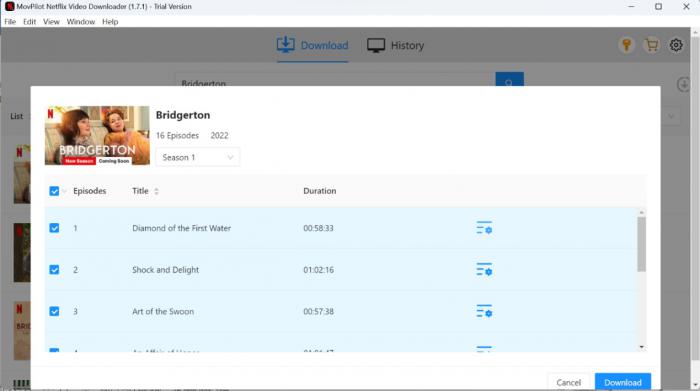Open the Edit menu
The width and height of the screenshot is (700, 391).
(x=29, y=21)
